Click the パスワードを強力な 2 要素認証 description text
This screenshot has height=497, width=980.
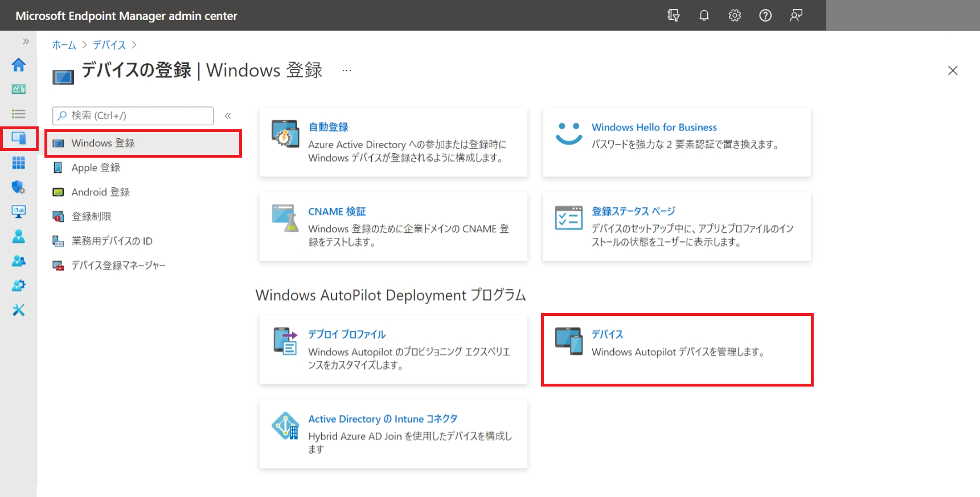coord(685,145)
